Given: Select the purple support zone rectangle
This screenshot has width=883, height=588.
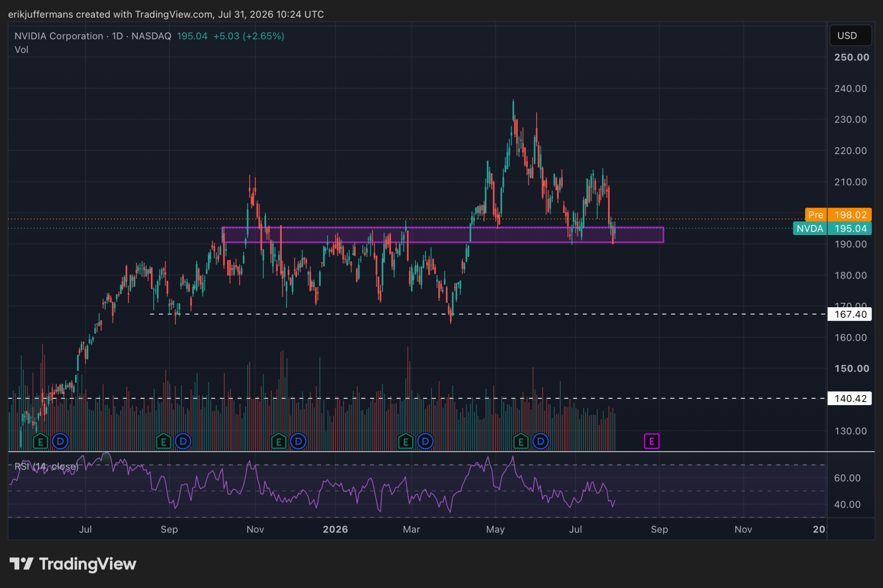Looking at the screenshot, I should tap(442, 235).
